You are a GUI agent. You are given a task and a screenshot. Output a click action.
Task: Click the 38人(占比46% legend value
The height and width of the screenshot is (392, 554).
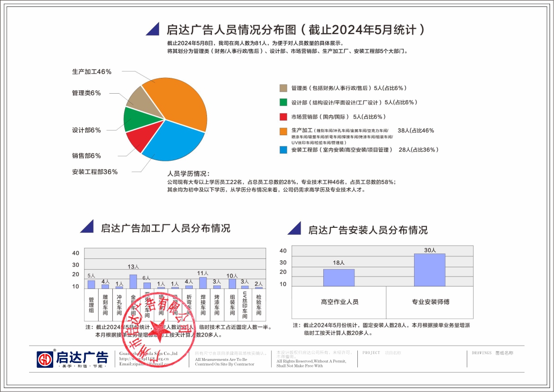click(x=416, y=131)
